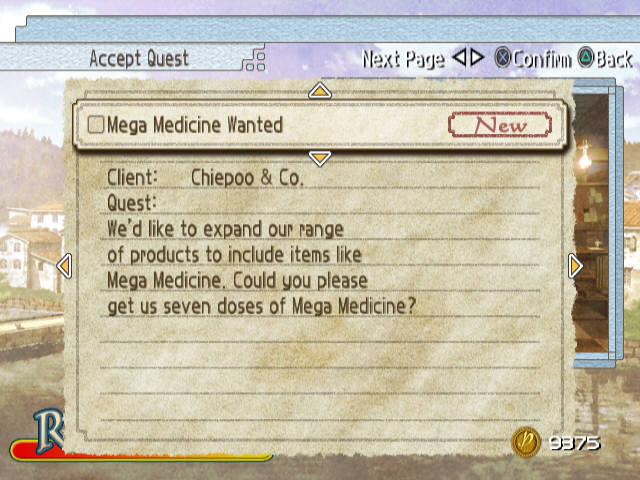This screenshot has width=640, height=480.
Task: Click the gold coin currency icon
Action: 526,442
